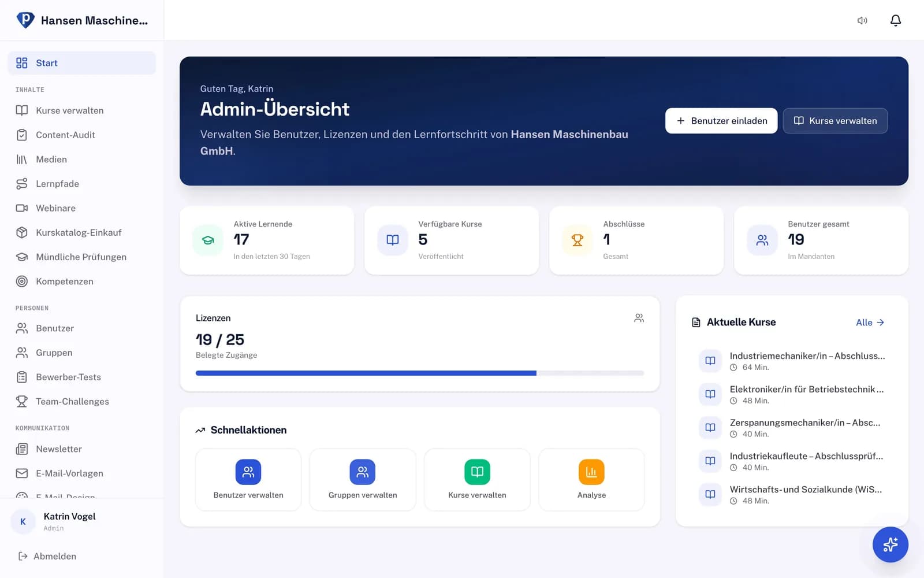Open notifications bell
The width and height of the screenshot is (924, 578).
896,20
